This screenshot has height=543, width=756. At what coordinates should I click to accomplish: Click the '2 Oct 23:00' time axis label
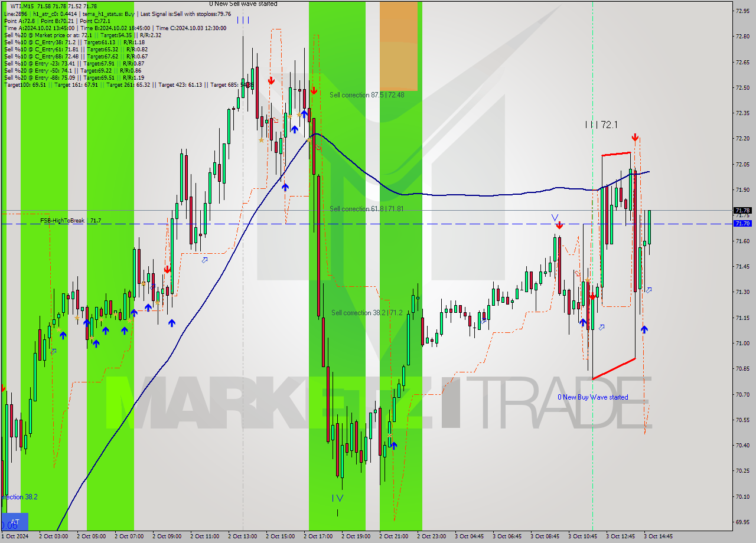(431, 537)
